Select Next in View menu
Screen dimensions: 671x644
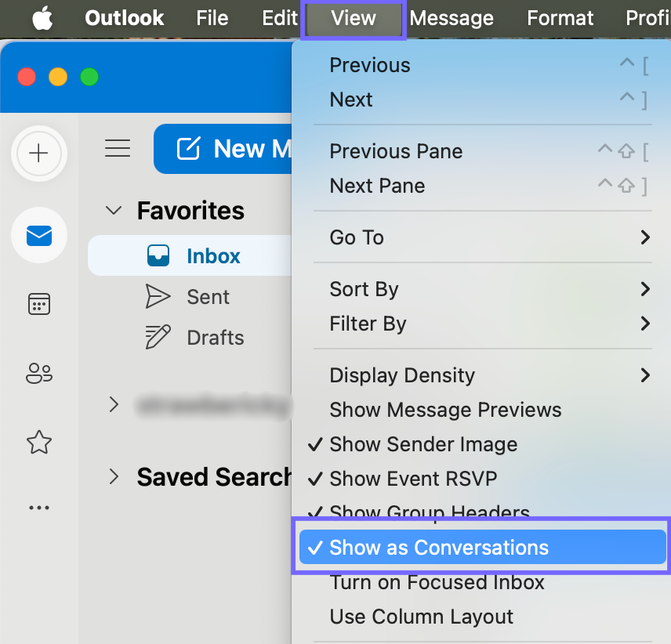pos(482,99)
